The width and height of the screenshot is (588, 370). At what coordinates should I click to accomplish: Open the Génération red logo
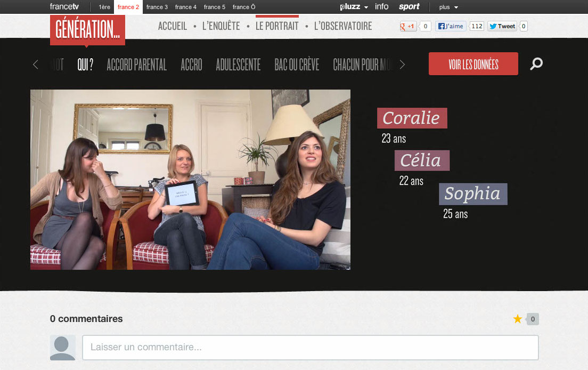click(87, 30)
